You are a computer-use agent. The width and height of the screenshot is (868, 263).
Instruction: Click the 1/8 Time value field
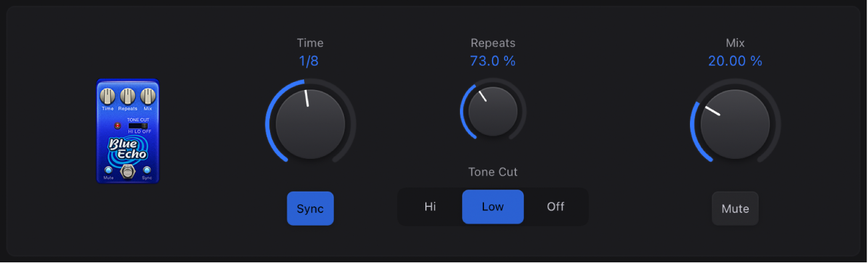pyautogui.click(x=310, y=61)
